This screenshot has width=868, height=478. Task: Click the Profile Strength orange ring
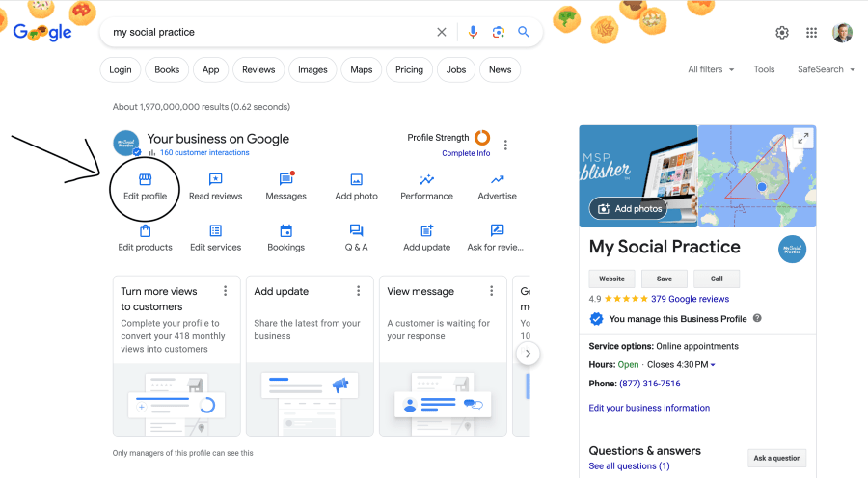coord(482,137)
